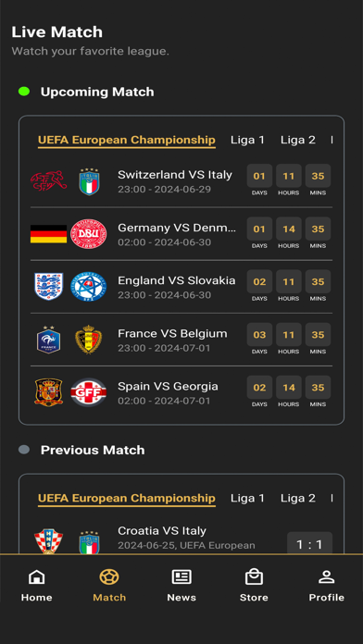Select the Match soccer ball icon
The width and height of the screenshot is (363, 644).
109,576
